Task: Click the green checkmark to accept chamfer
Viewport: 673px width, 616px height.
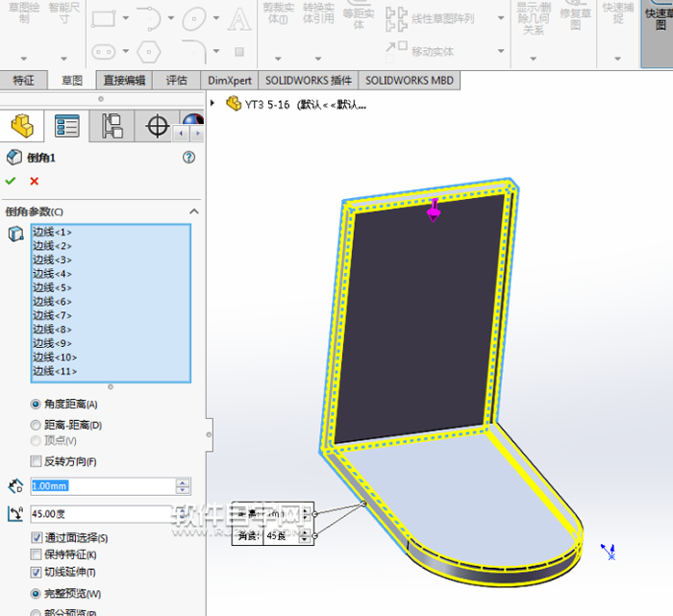Action: [x=11, y=181]
